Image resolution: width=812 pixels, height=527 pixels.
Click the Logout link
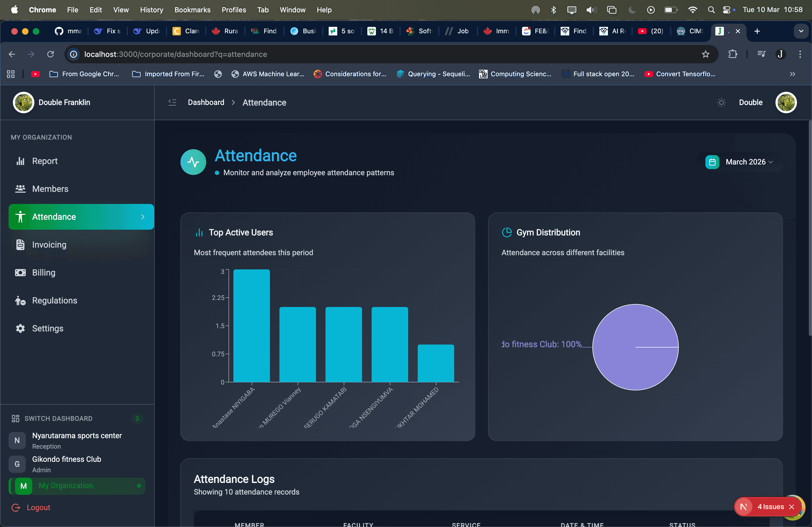point(38,508)
